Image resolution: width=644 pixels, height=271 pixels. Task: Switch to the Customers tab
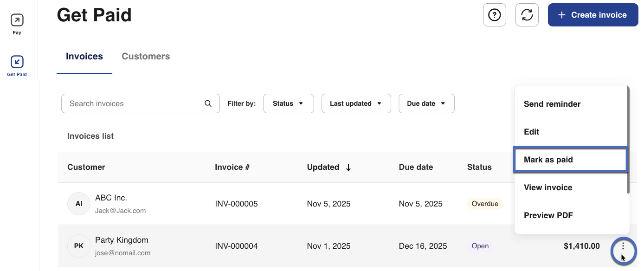(x=146, y=57)
